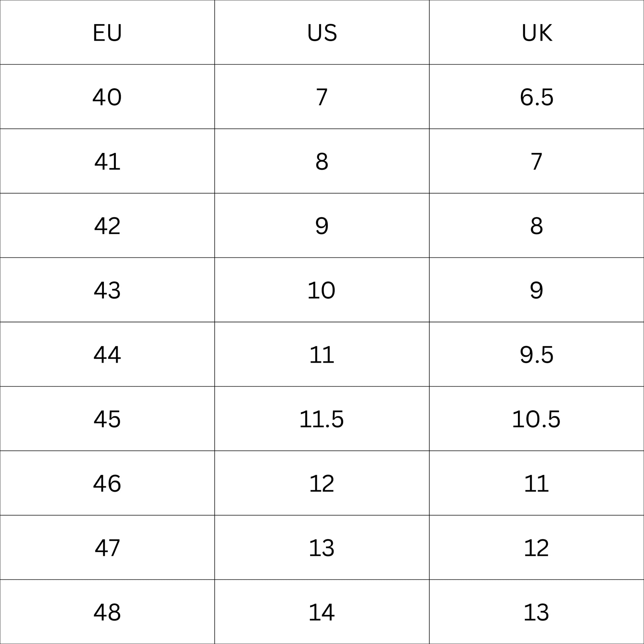644x644 pixels.
Task: Click the EU size 41 cell
Action: 107,161
